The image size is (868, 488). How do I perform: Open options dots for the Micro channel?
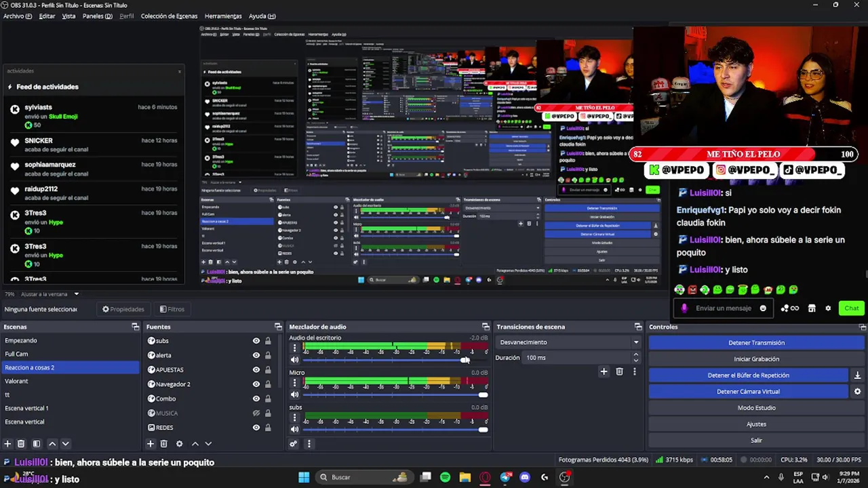[x=294, y=383]
